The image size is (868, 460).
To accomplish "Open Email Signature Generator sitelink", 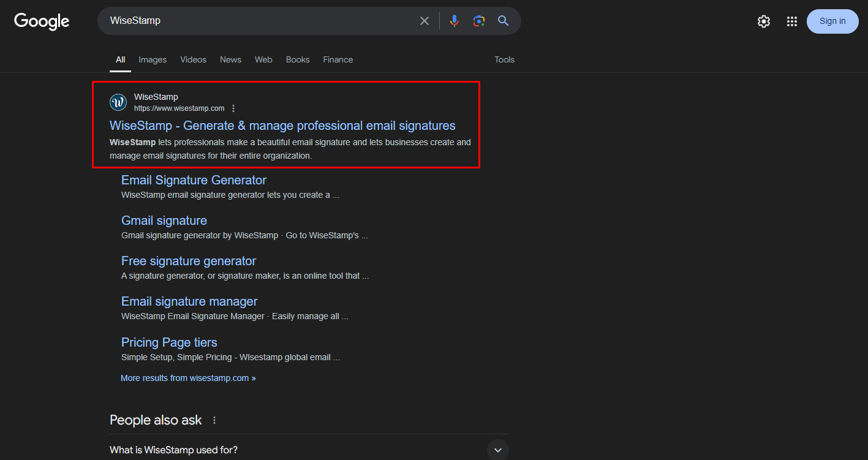I will [194, 180].
